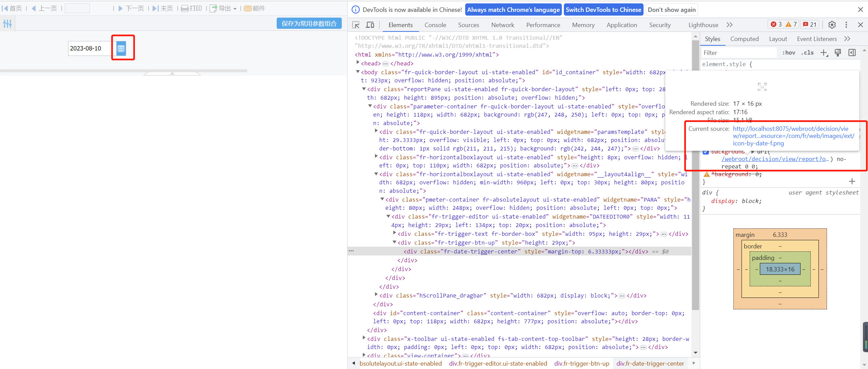Uncheck the background property checkbox
This screenshot has height=369, width=868.
click(706, 152)
